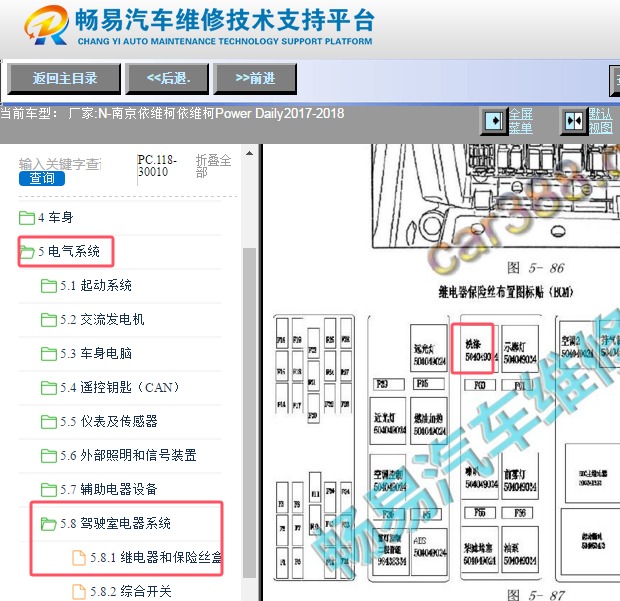
Task: Open 5.7 辅助电器设备 section
Action: point(109,489)
